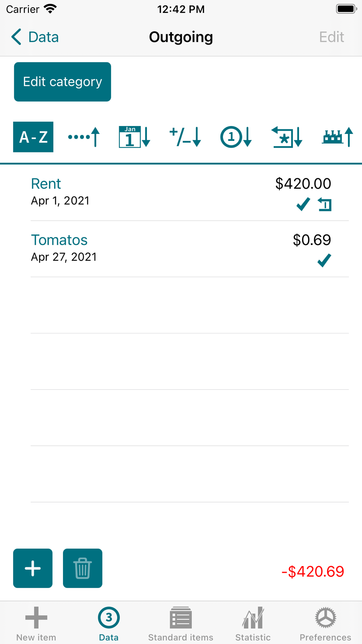This screenshot has width=362, height=644.
Task: Open the Statistic tab
Action: (253, 623)
